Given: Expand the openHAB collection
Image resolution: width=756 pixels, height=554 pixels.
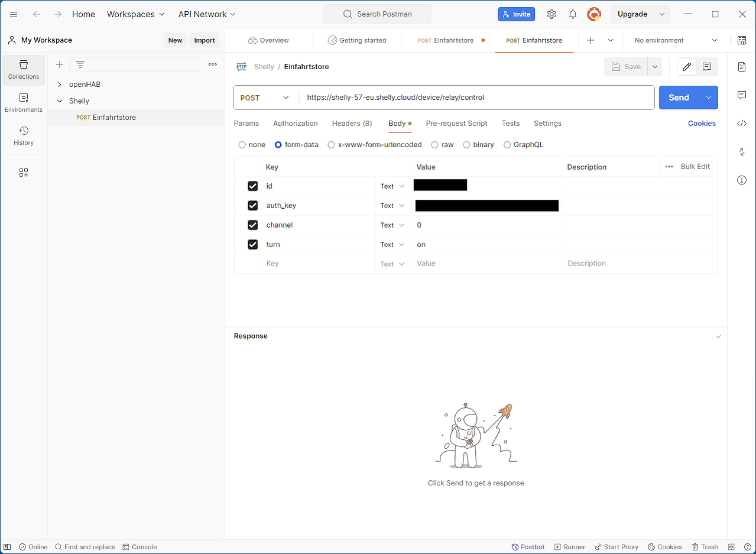Looking at the screenshot, I should coord(60,85).
